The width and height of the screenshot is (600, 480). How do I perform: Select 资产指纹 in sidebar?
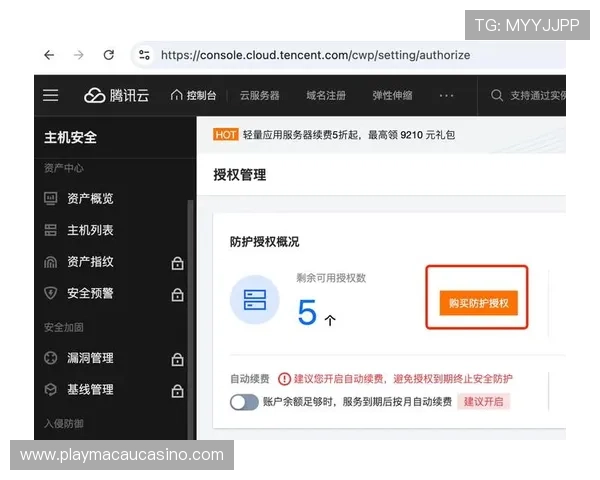[x=90, y=262]
